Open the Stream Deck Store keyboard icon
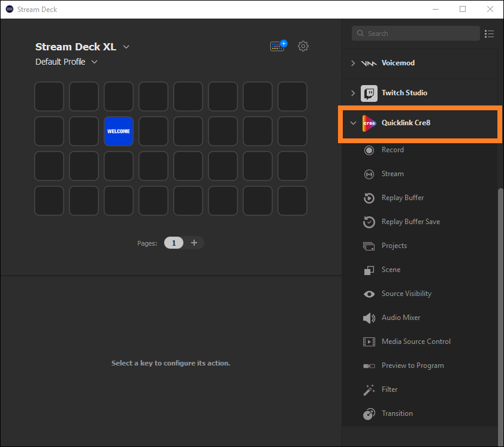 point(279,46)
